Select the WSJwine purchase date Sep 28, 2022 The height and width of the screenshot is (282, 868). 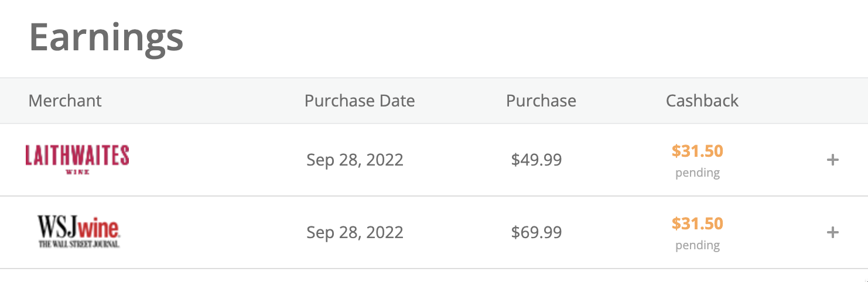pyautogui.click(x=355, y=233)
